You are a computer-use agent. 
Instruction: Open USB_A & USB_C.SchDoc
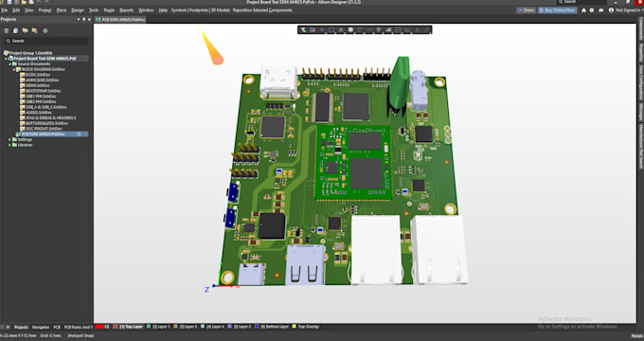(x=45, y=107)
